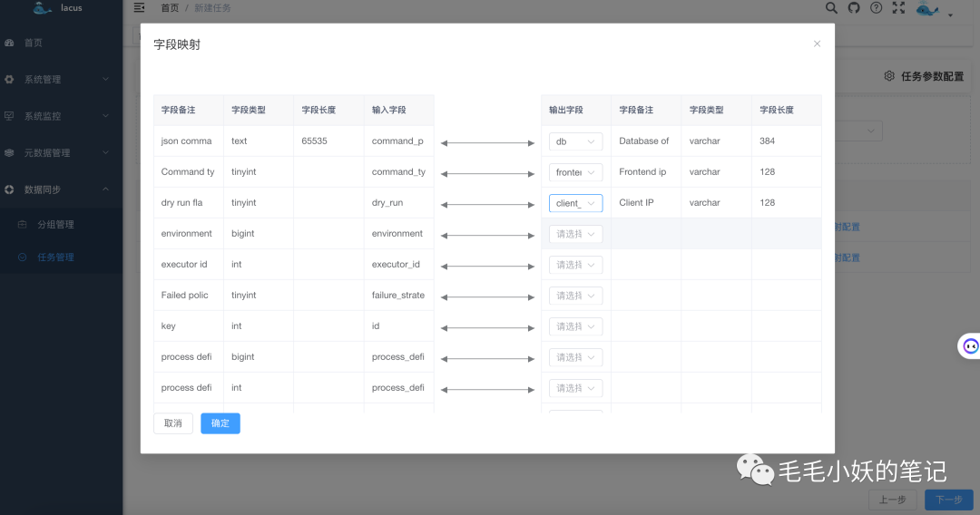The height and width of the screenshot is (515, 980).
Task: Close the 字段映射 dialog
Action: (x=817, y=44)
